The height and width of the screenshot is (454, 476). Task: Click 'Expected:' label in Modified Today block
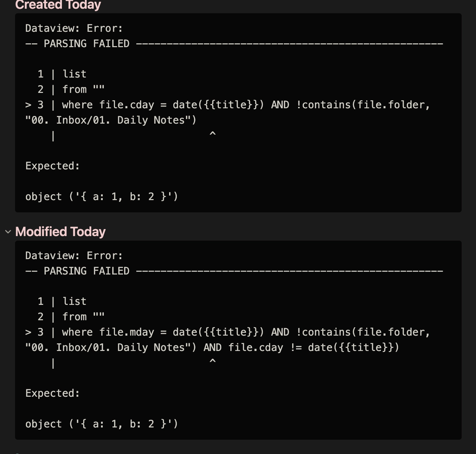coord(52,393)
